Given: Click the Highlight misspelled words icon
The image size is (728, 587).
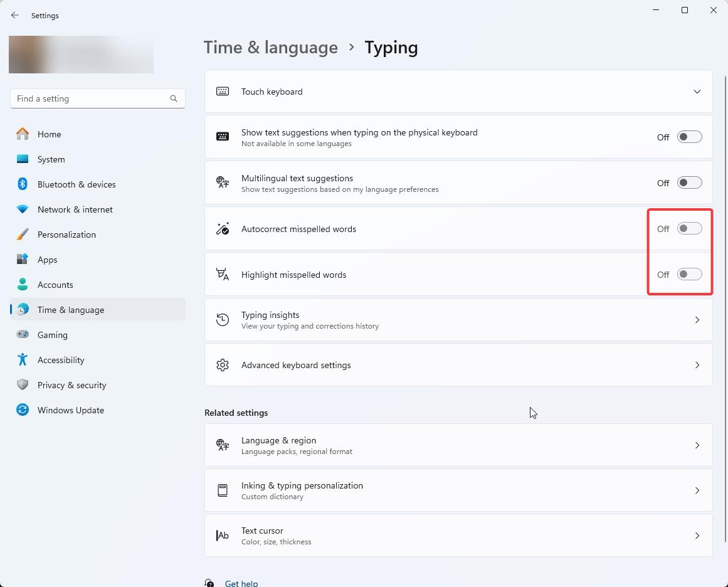Looking at the screenshot, I should click(223, 274).
